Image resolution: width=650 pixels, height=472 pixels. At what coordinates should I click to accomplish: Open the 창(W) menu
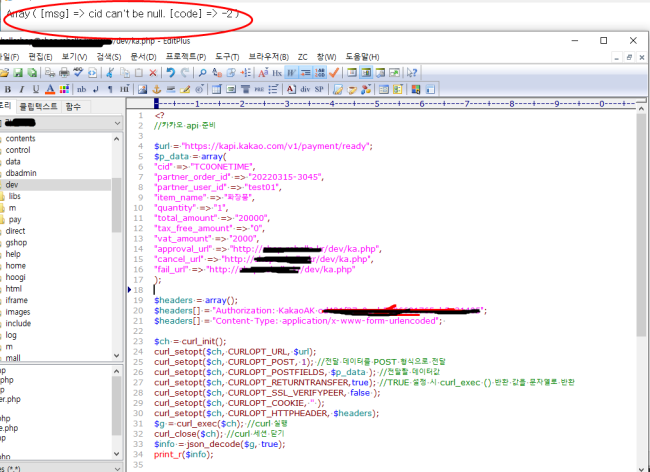click(x=326, y=57)
